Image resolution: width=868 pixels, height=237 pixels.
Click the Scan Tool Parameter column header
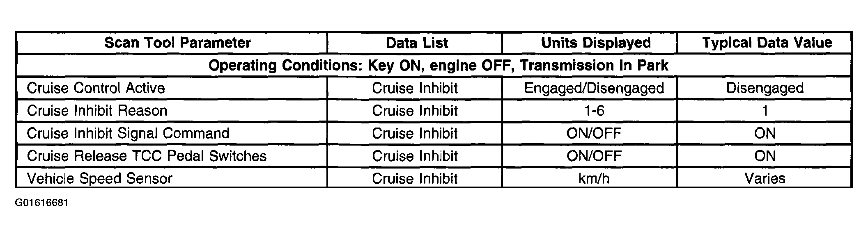point(177,43)
